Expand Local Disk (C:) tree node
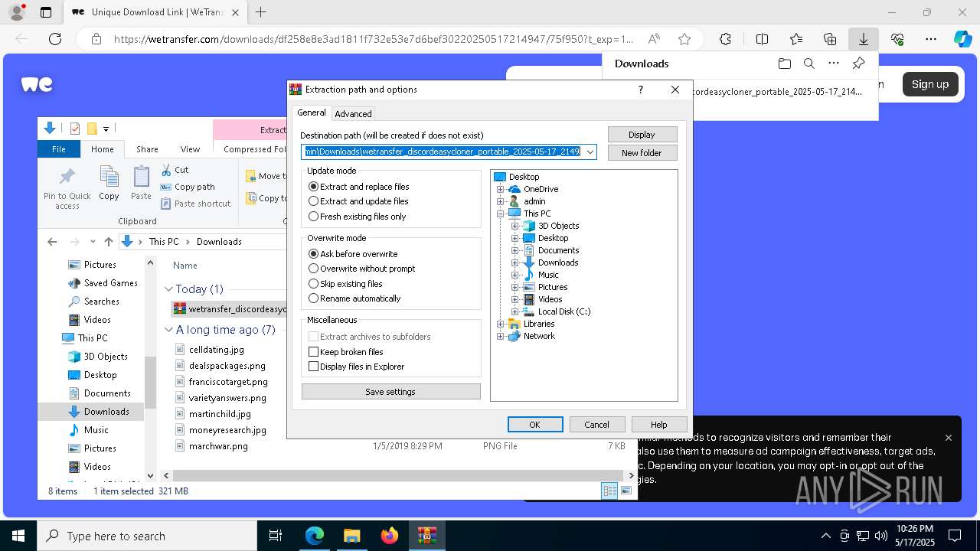980x551 pixels. (x=515, y=311)
